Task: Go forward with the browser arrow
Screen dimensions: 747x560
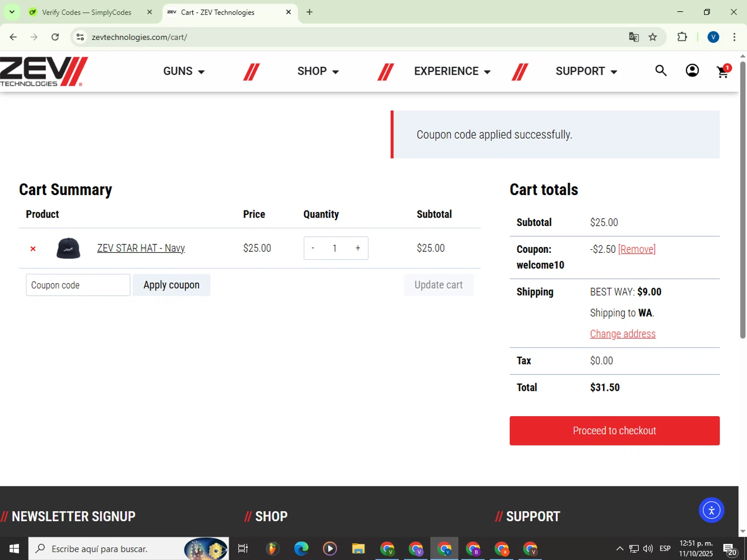Action: coord(34,37)
